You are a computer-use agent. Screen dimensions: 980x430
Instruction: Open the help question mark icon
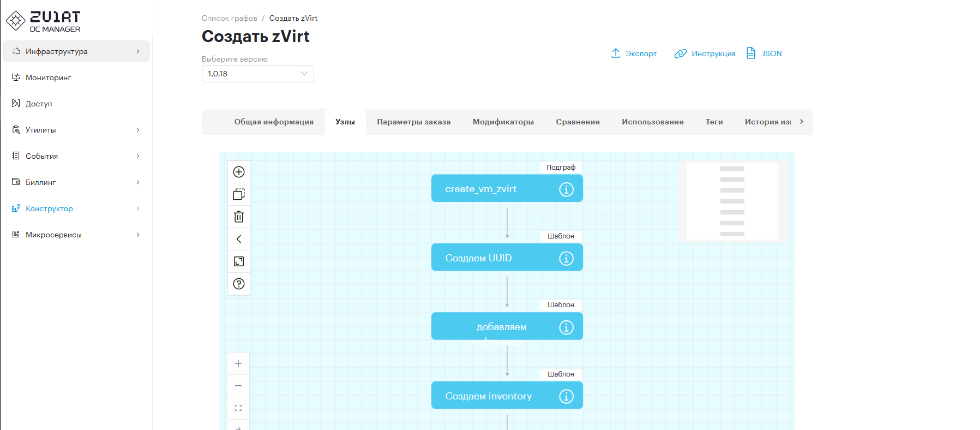[x=239, y=284]
